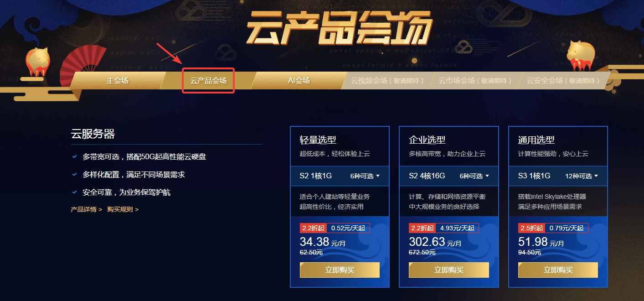Buy the 通用选型 plan via 立即购买
644x301 pixels.
pyautogui.click(x=558, y=270)
